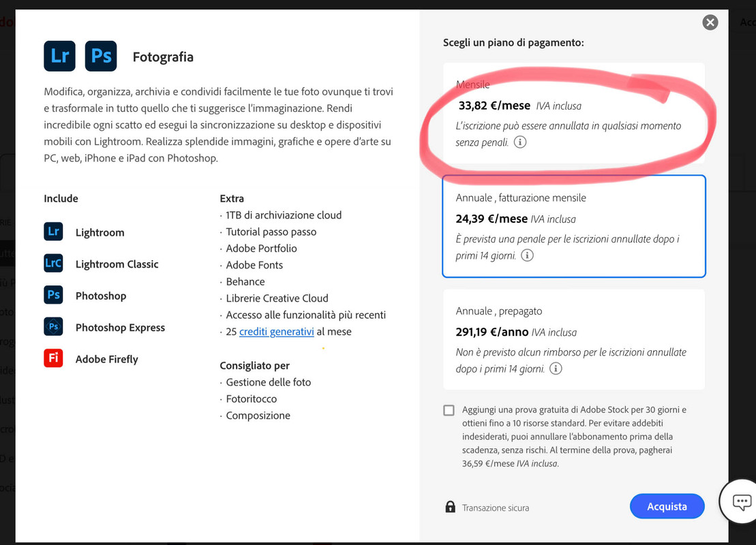Close the payment plan dialog

710,22
